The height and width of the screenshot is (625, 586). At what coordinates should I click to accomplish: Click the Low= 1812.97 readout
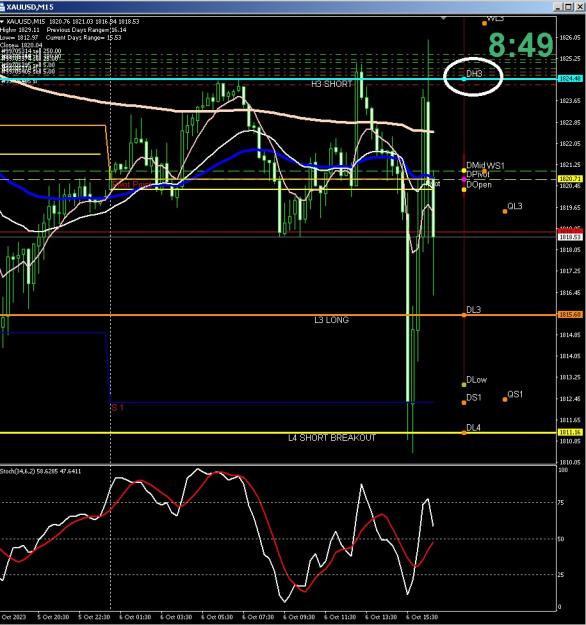pyautogui.click(x=19, y=37)
